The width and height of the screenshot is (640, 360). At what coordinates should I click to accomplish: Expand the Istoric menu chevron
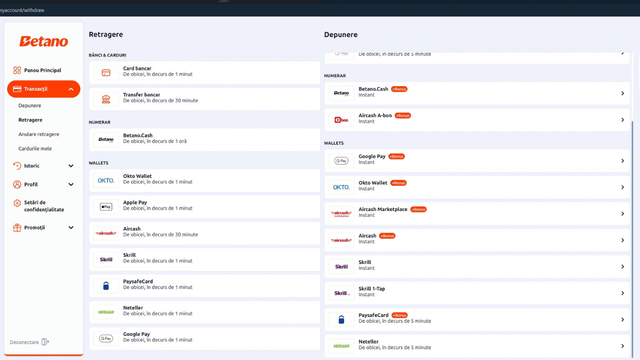(71, 166)
